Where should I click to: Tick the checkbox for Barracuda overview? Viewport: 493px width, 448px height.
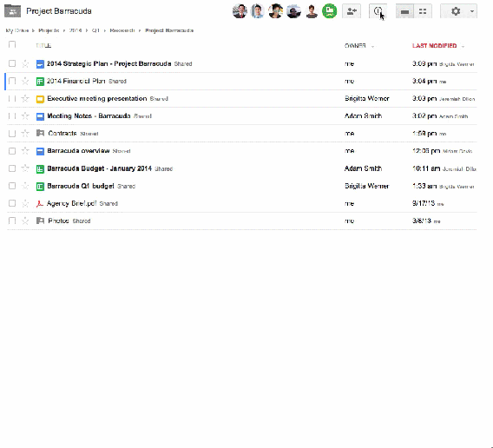coord(12,151)
